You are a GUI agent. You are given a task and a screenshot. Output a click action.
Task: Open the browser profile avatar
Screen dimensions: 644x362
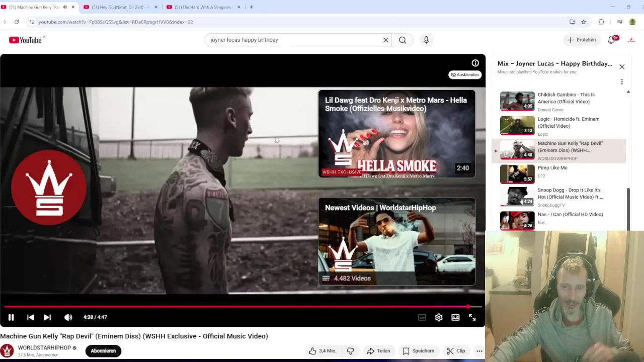632,22
